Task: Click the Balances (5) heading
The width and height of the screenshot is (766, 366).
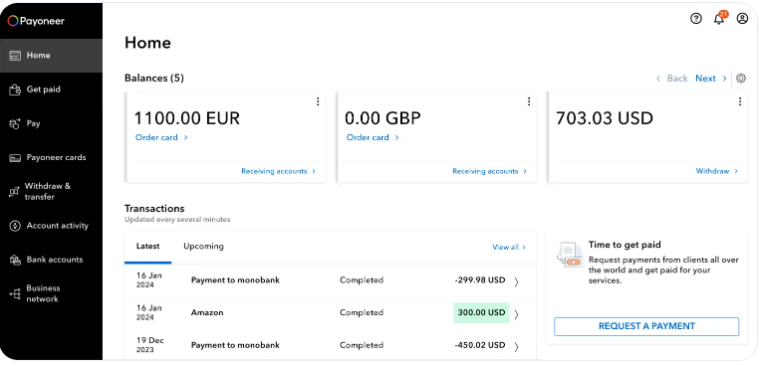Action: [x=154, y=78]
